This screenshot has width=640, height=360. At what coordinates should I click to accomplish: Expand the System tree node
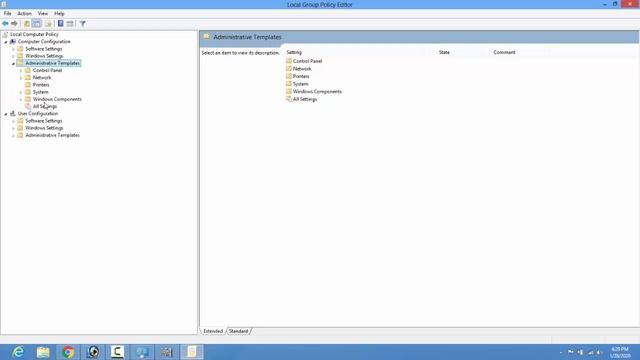click(x=21, y=92)
